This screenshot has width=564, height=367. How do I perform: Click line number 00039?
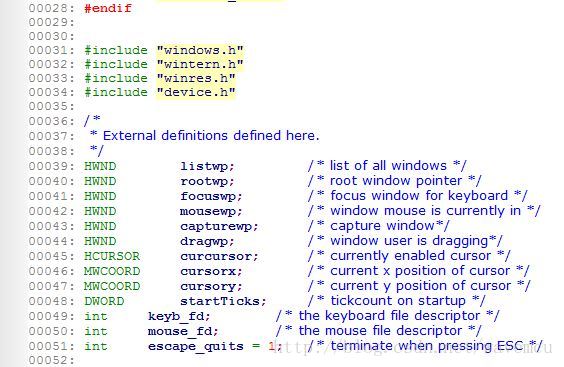pyautogui.click(x=52, y=166)
